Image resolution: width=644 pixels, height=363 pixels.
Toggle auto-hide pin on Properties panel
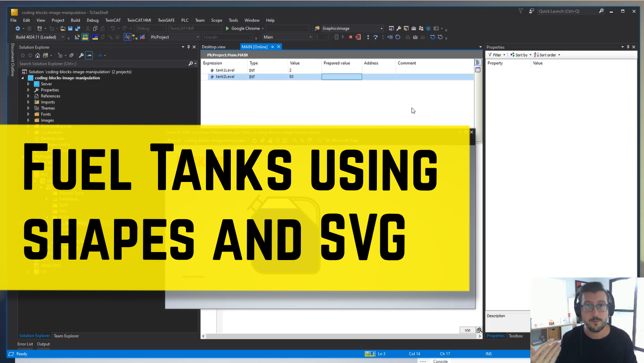tap(628, 47)
